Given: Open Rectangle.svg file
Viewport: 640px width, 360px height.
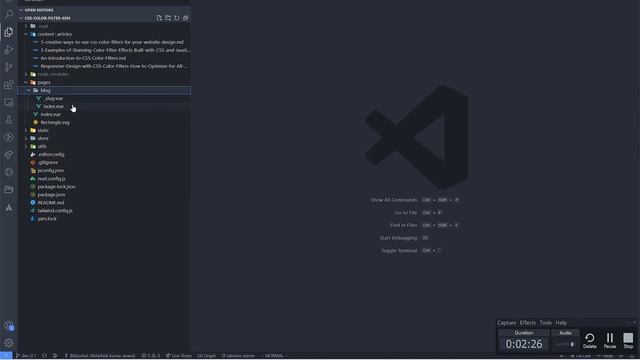Looking at the screenshot, I should [x=55, y=122].
